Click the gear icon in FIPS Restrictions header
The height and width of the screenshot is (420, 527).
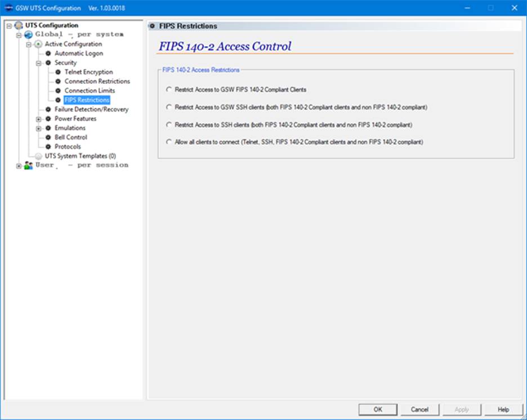coord(152,26)
